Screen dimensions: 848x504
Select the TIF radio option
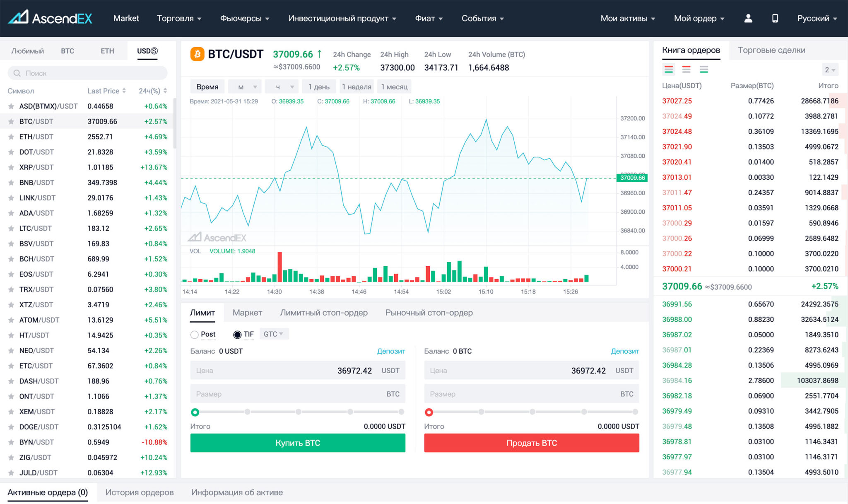(x=237, y=335)
